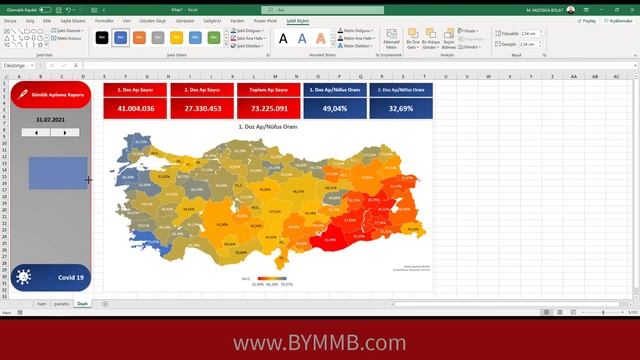Click the Metin Kutusu button
The height and width of the screenshot is (360, 640).
(x=67, y=38)
